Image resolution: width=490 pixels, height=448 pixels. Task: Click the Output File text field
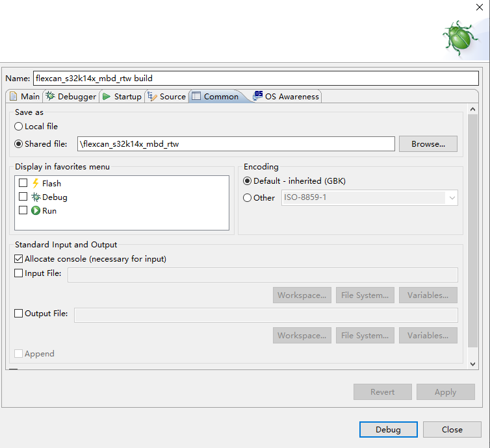pos(266,315)
